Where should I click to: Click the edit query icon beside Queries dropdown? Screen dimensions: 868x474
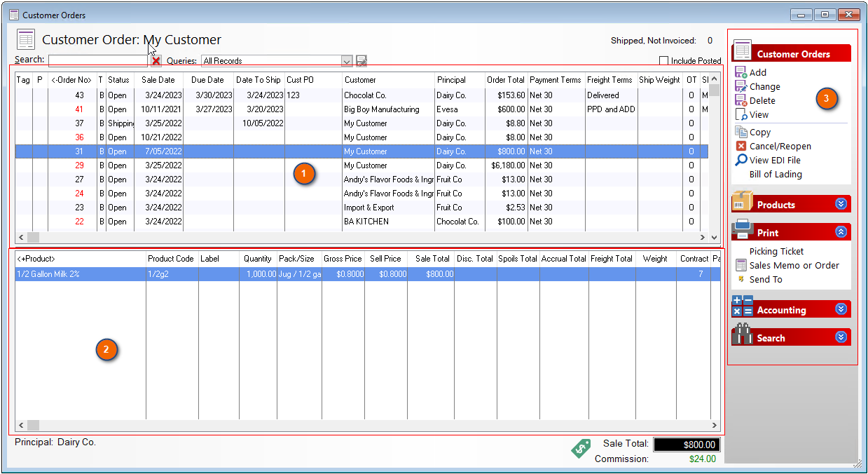(x=361, y=61)
